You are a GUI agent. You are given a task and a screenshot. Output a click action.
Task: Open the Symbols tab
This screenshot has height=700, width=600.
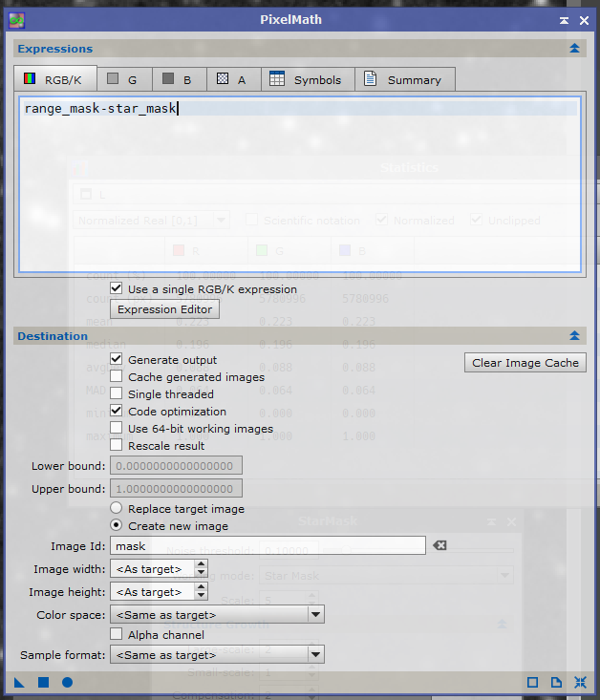[308, 79]
